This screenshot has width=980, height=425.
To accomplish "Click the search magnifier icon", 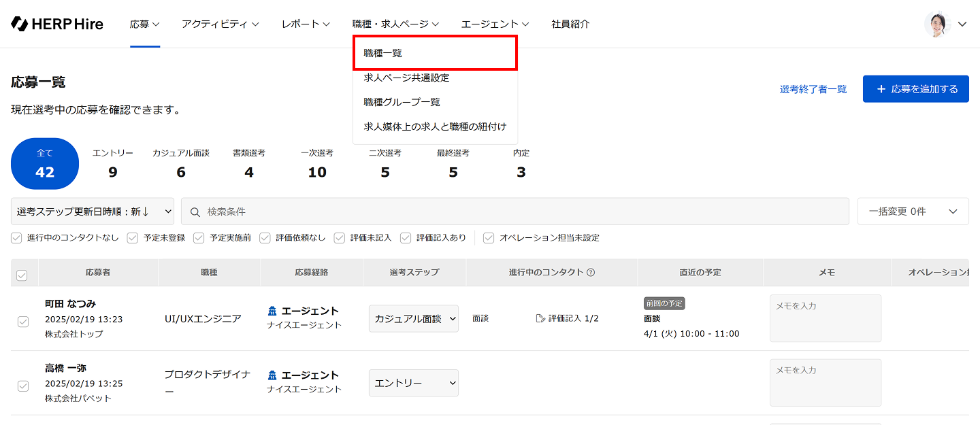I will 195,212.
